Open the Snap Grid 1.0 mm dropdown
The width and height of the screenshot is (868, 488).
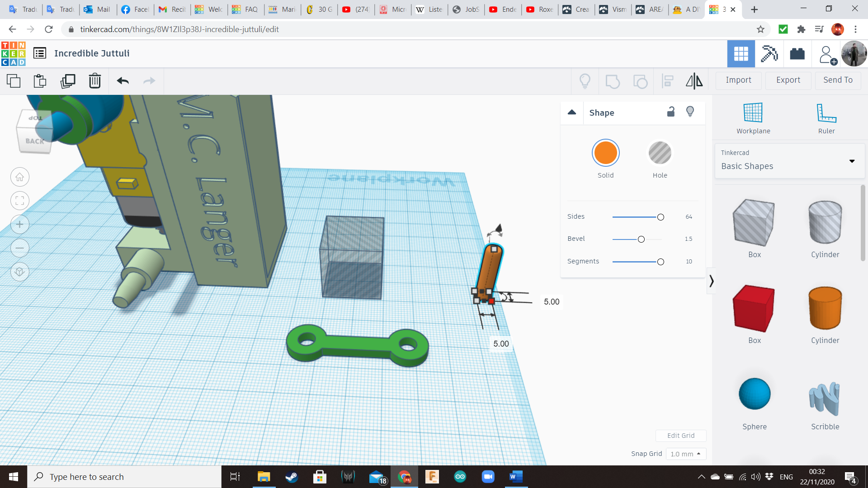[x=685, y=454]
